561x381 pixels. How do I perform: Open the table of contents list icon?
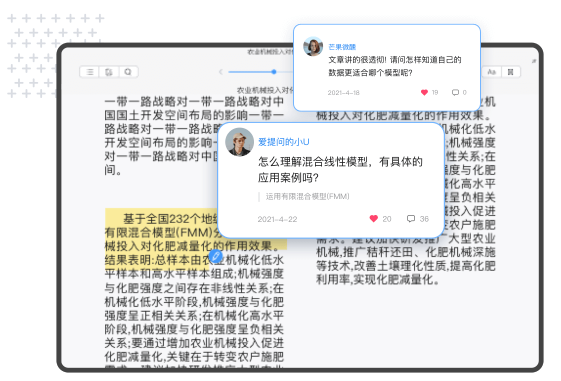pos(89,72)
